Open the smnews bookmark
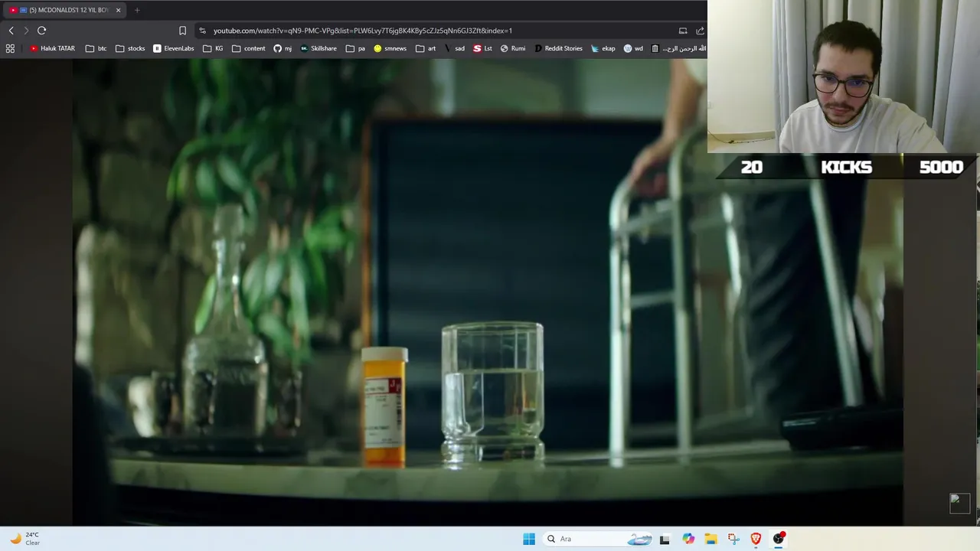 tap(390, 48)
